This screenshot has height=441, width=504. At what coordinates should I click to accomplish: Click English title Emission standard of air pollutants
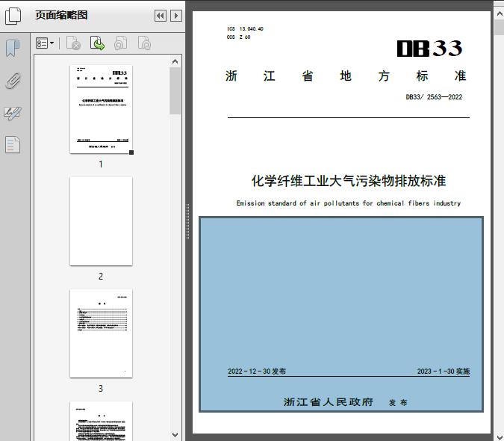coord(349,203)
